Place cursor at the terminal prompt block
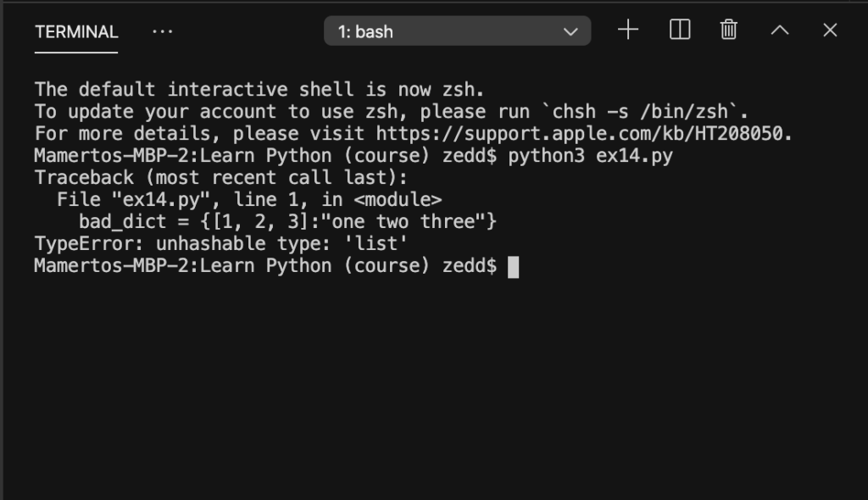The image size is (868, 500). (x=513, y=267)
